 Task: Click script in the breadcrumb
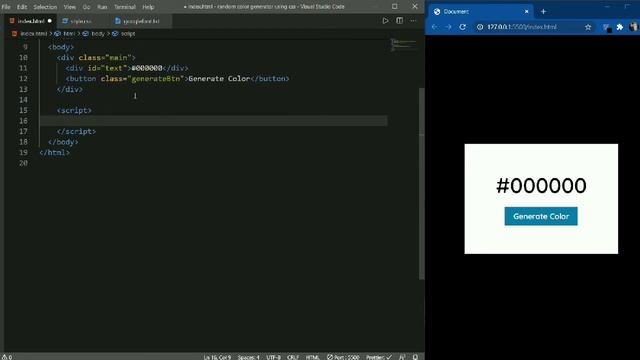[128, 34]
